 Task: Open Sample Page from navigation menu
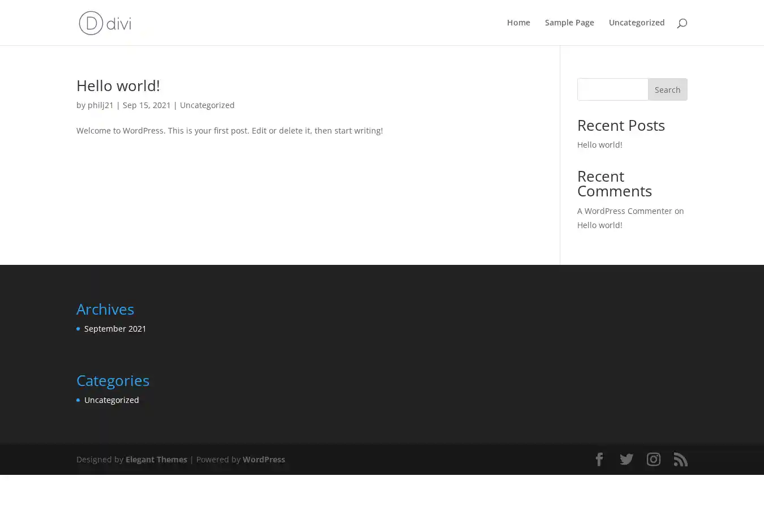coord(569,23)
